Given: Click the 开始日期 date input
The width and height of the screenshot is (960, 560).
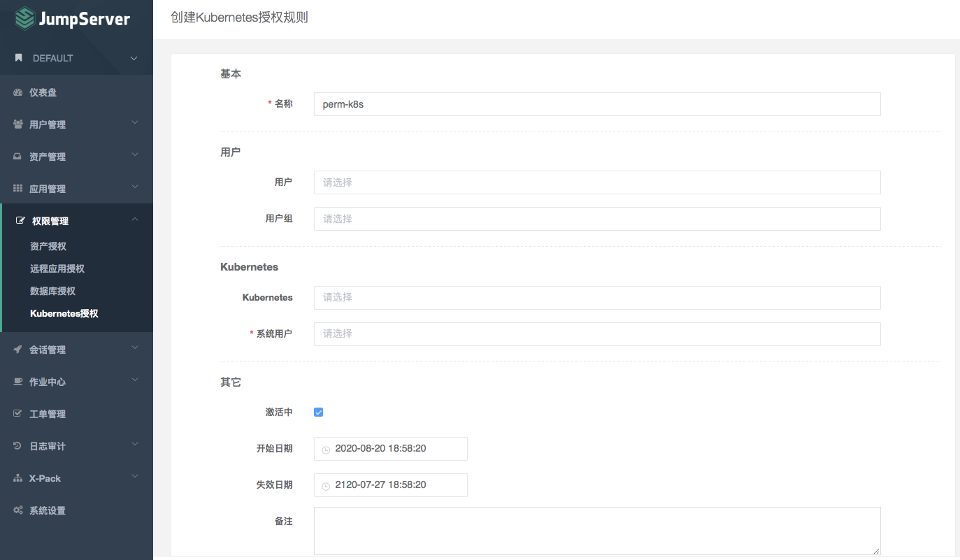Looking at the screenshot, I should tap(390, 449).
